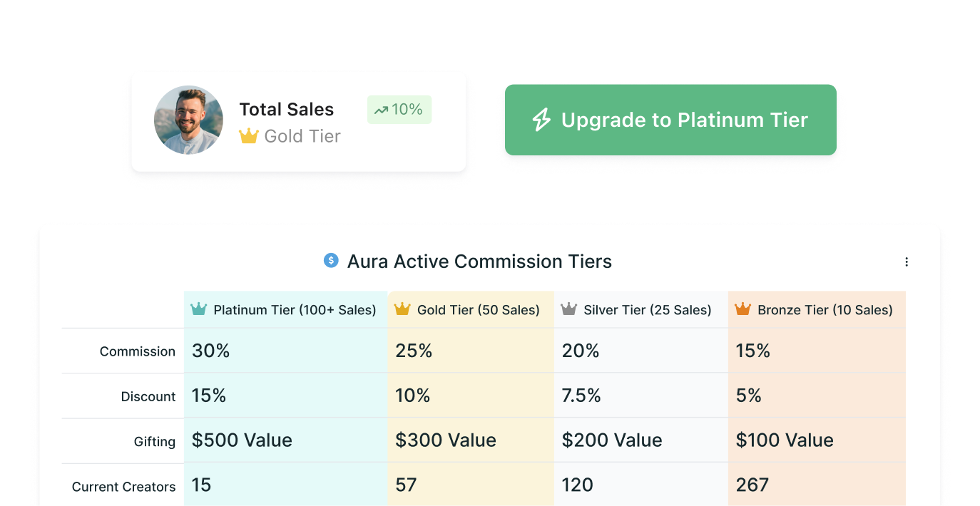Click the Gold Tier crown in table header
Image resolution: width=980 pixels, height=506 pixels.
(402, 309)
